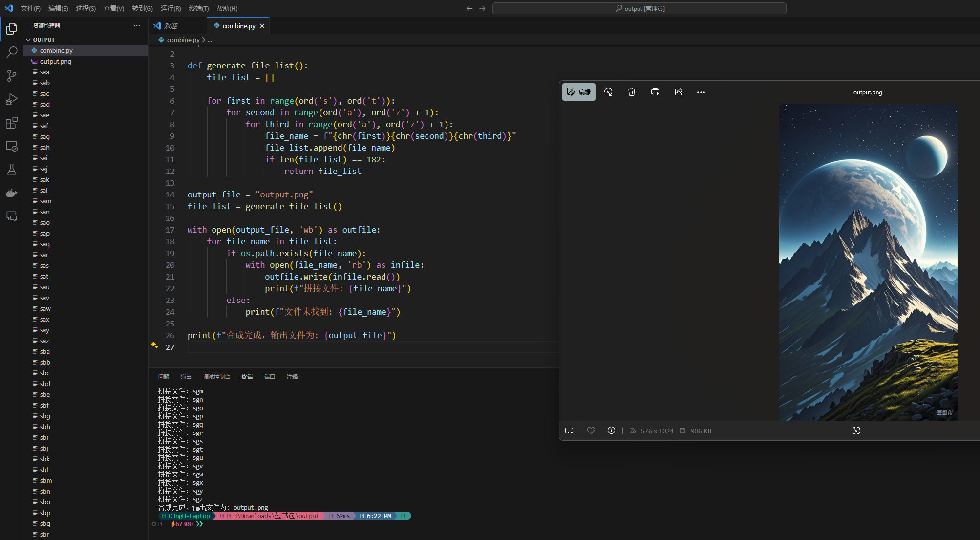Image resolution: width=980 pixels, height=540 pixels.
Task: Print the image from the viewer toolbar
Action: coord(655,92)
